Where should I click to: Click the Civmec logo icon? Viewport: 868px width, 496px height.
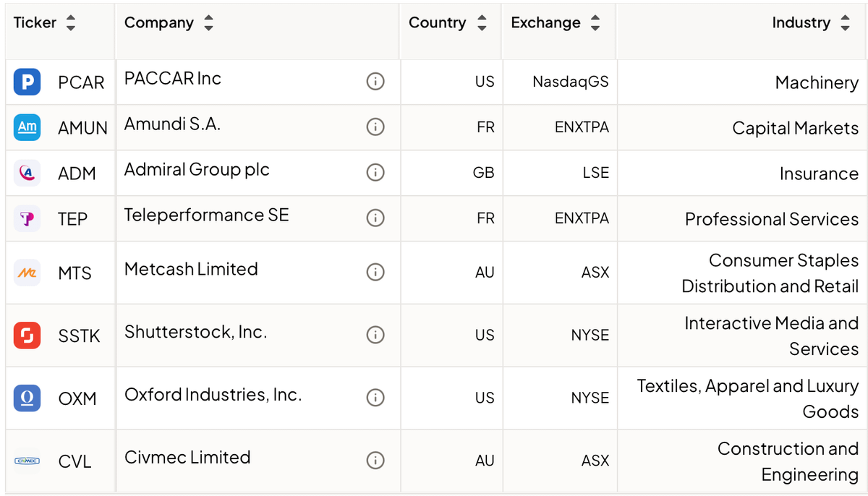27,461
